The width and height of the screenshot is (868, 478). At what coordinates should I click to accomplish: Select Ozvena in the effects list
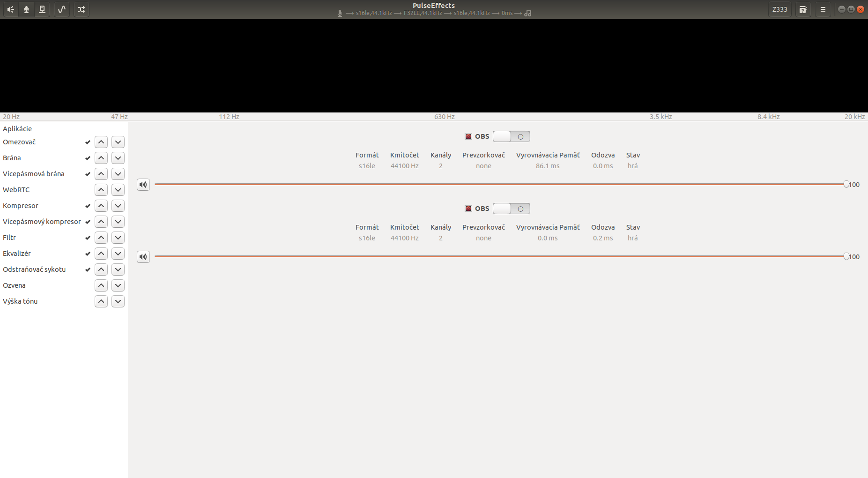14,285
